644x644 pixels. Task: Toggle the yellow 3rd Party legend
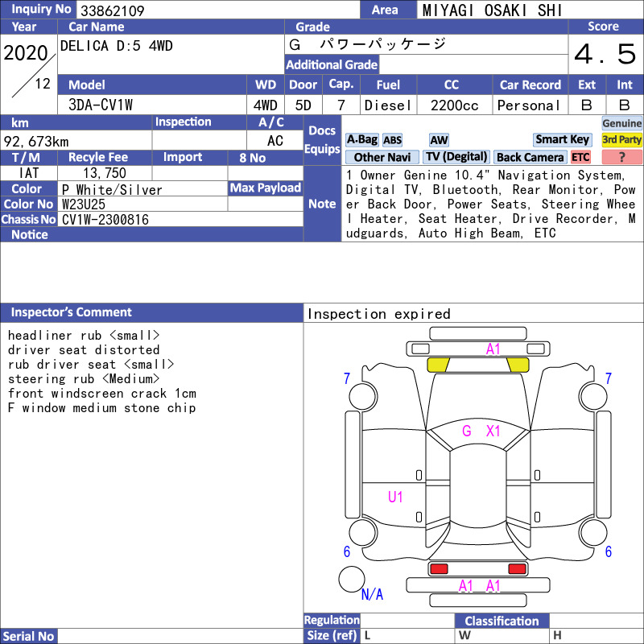(621, 139)
